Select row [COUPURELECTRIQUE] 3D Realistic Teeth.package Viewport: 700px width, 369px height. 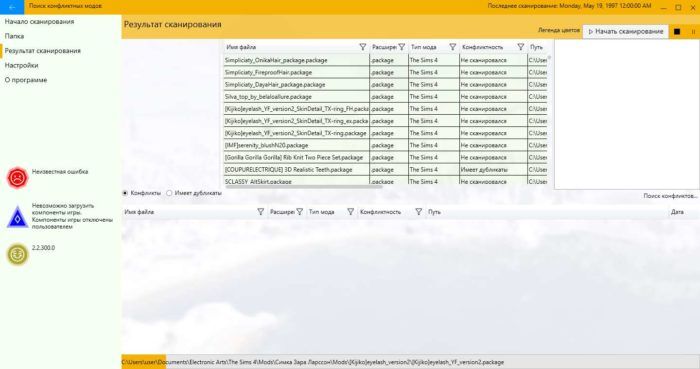click(x=385, y=170)
